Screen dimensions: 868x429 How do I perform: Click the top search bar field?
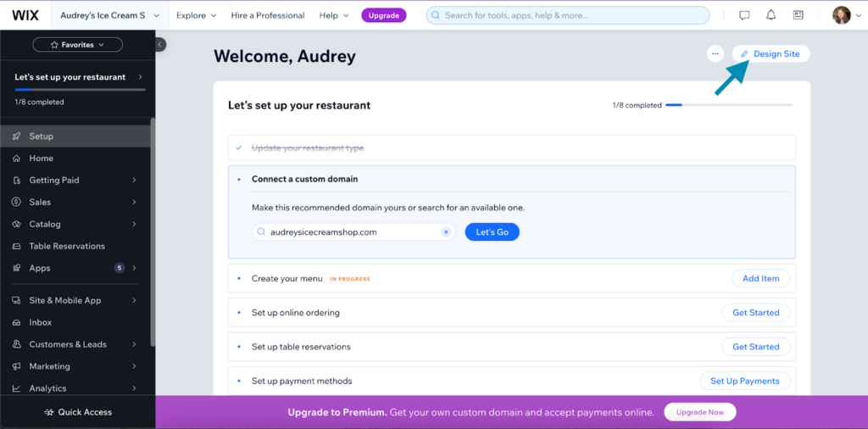pyautogui.click(x=568, y=15)
